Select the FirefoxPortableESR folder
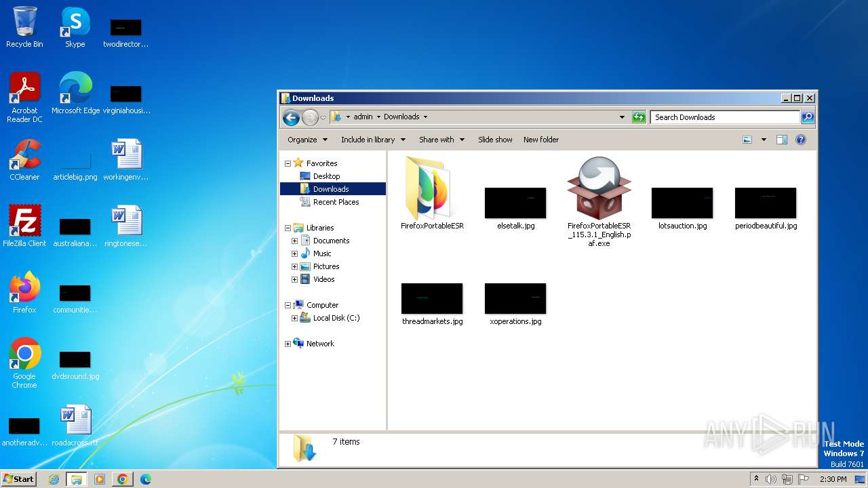 click(x=432, y=193)
